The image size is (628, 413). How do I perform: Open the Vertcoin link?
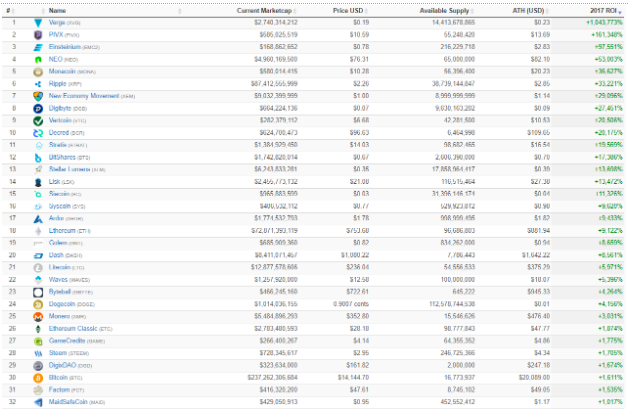click(x=60, y=121)
